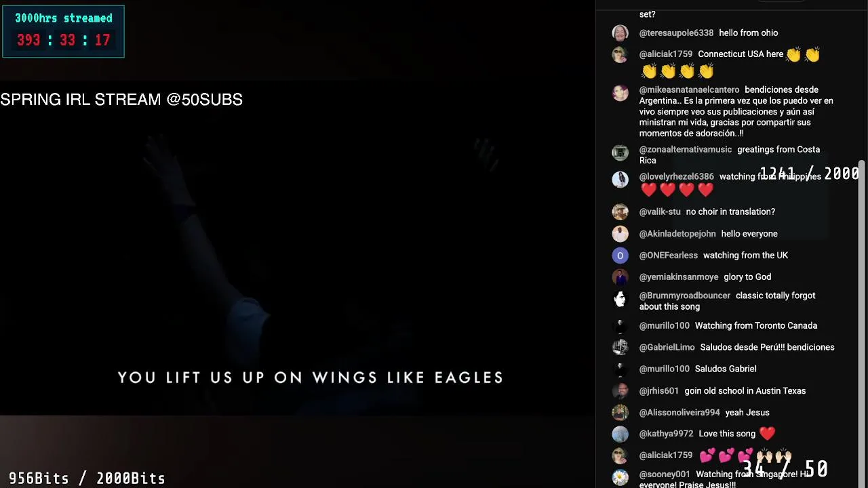Open valik-stu's chat avatar
Image resolution: width=868 pixels, height=488 pixels.
click(620, 211)
